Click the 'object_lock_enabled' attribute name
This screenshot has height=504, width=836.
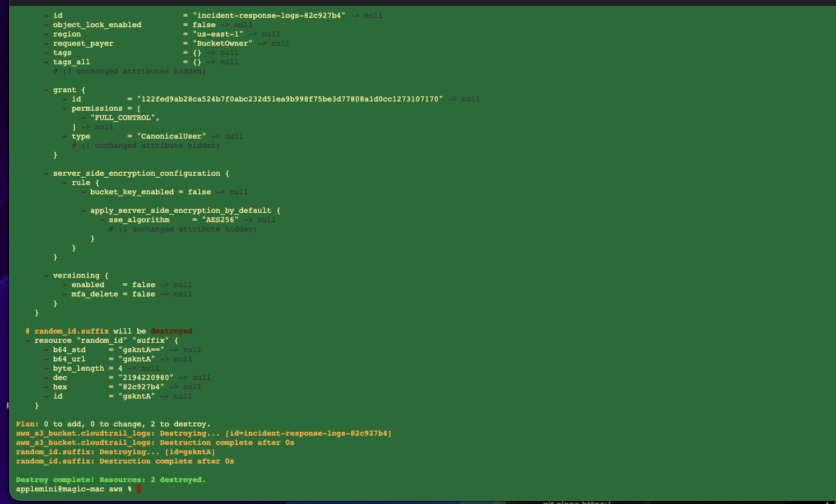pyautogui.click(x=98, y=25)
